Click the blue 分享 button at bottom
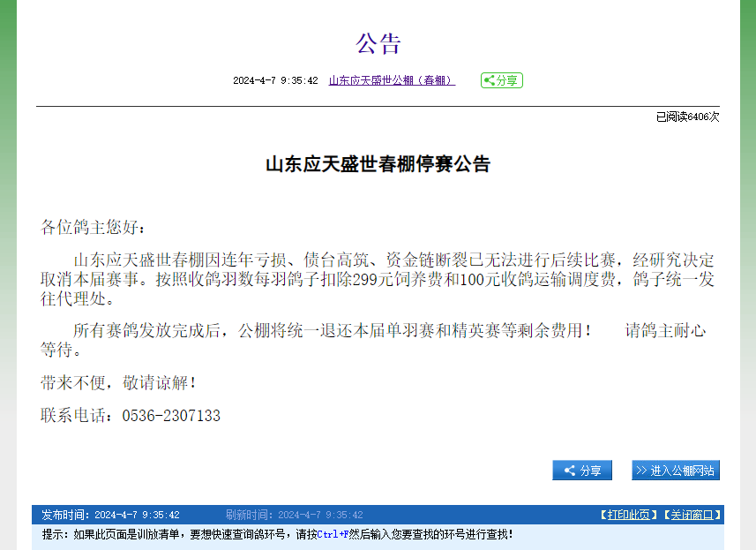 coord(582,471)
